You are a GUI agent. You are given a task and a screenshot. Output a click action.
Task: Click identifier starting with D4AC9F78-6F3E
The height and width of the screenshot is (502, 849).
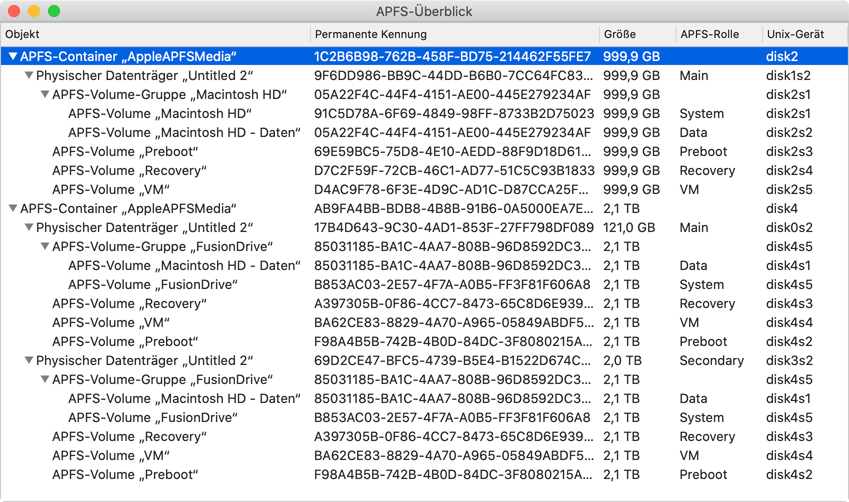(451, 190)
